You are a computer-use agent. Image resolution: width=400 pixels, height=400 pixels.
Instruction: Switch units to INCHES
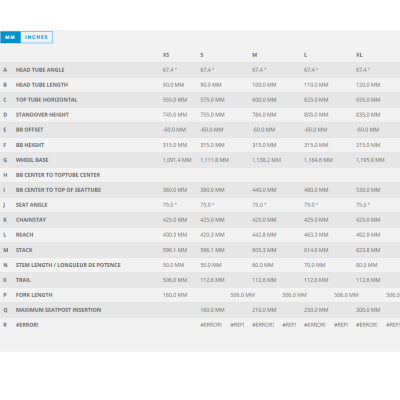coord(36,37)
